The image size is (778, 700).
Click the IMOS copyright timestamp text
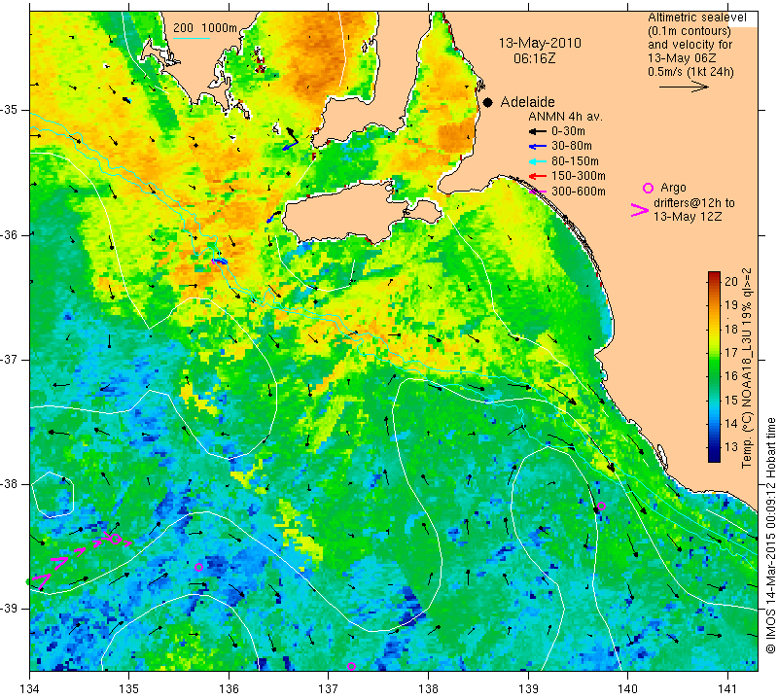(x=770, y=535)
